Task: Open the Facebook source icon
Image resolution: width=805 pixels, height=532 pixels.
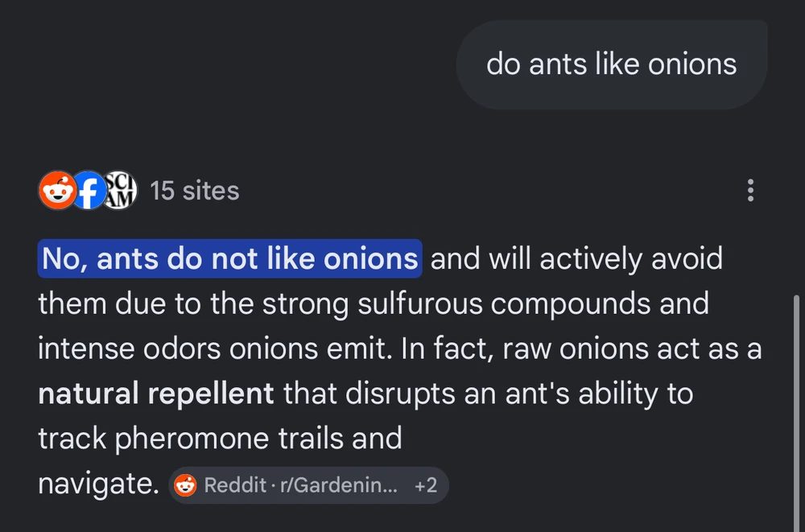Action: coord(89,191)
